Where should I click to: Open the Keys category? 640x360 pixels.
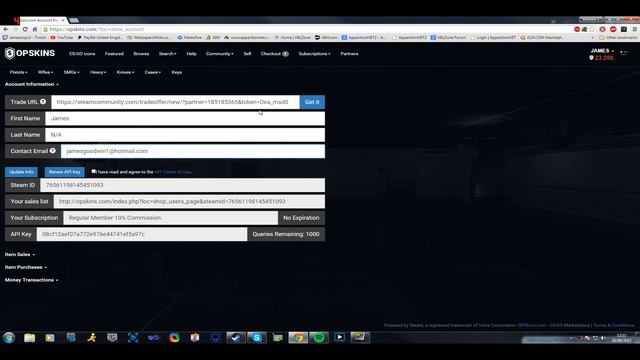(177, 72)
